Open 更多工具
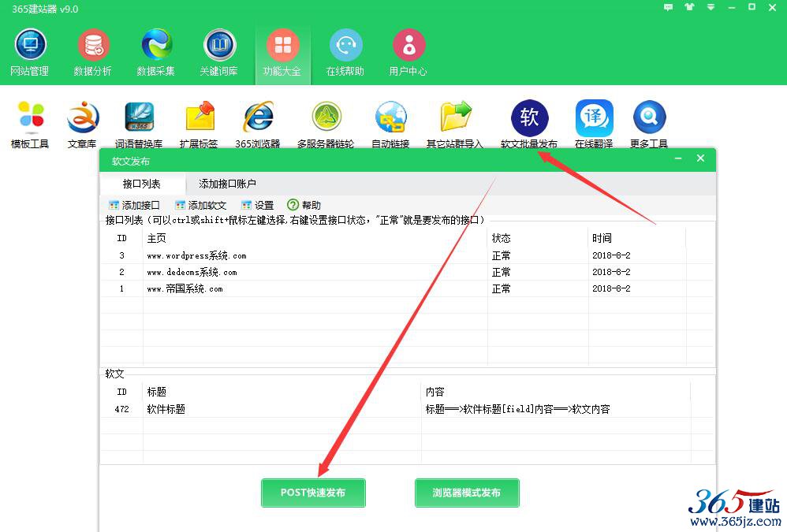 tap(650, 125)
